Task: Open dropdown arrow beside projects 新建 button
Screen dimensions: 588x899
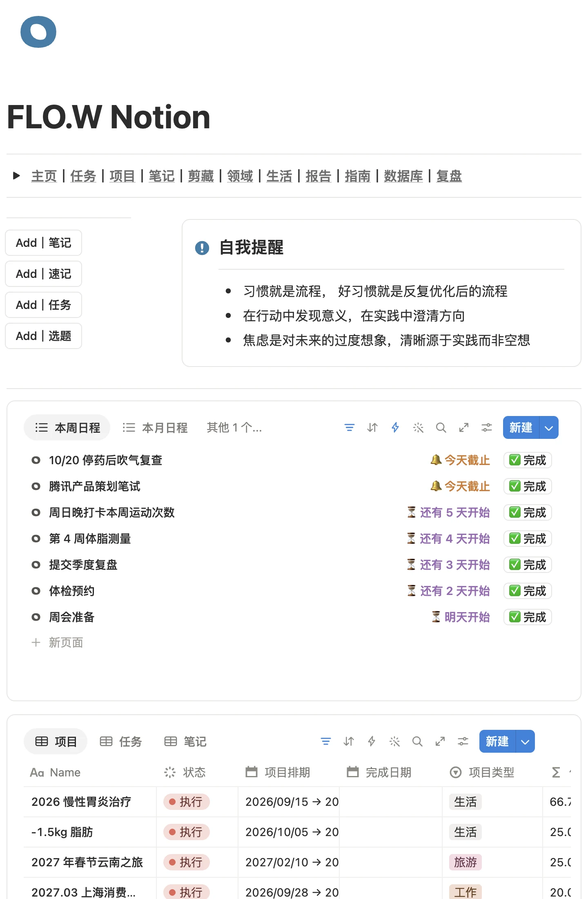Action: (525, 741)
